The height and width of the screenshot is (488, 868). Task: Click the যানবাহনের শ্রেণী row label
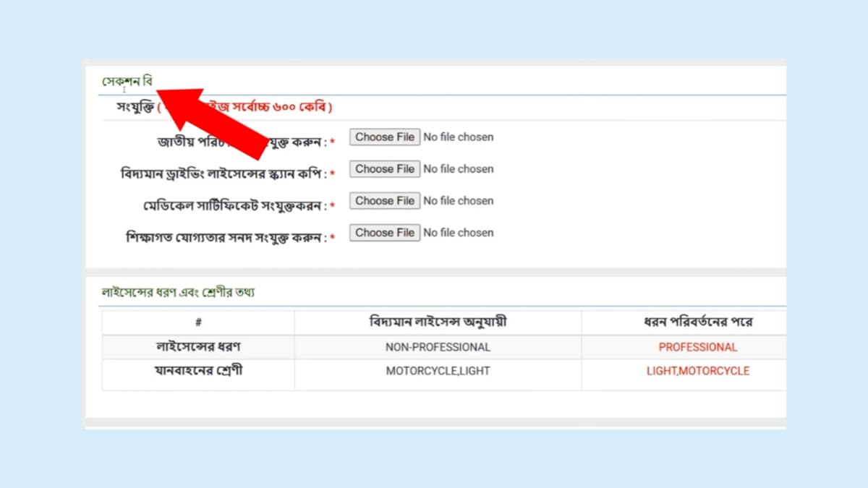(197, 371)
